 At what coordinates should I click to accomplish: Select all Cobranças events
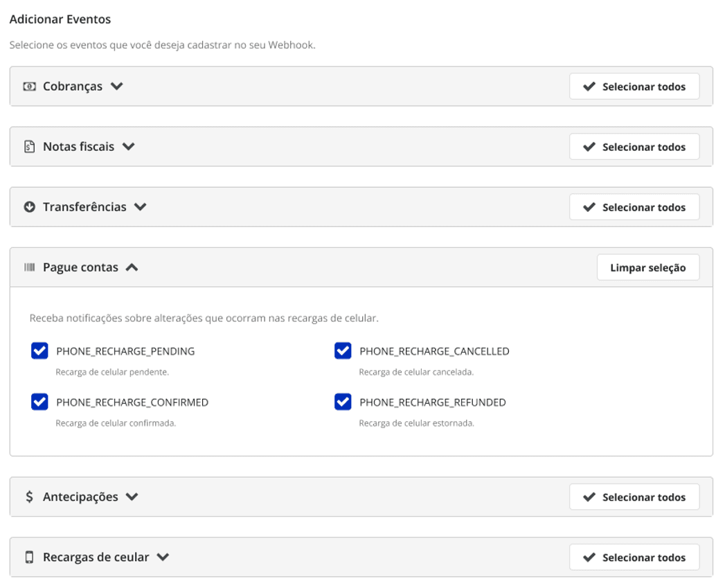point(634,87)
